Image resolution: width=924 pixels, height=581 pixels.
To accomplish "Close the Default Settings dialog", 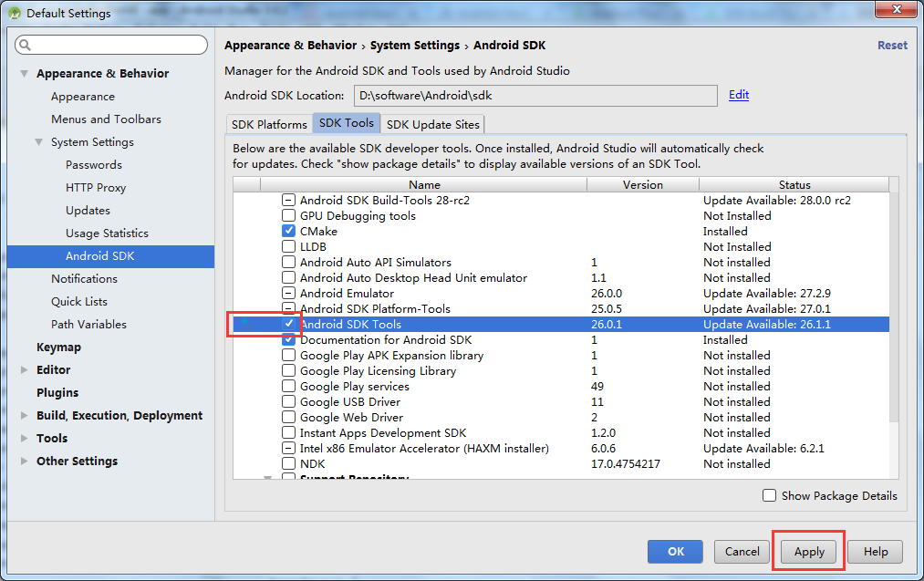I will tap(897, 9).
